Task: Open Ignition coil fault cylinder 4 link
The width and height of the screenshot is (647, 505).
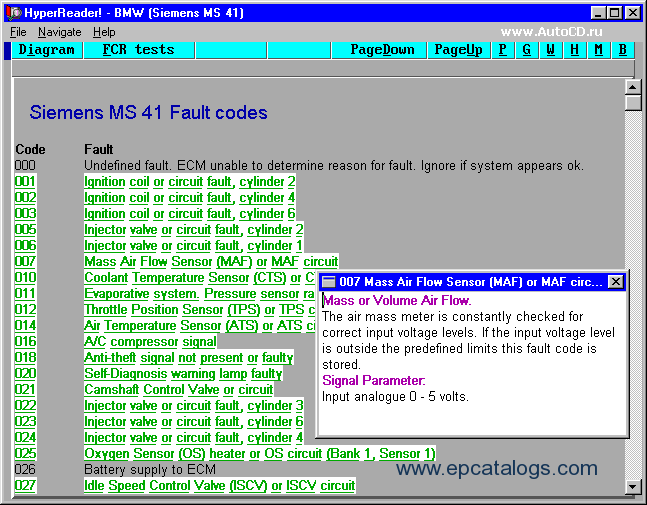Action: click(x=190, y=198)
